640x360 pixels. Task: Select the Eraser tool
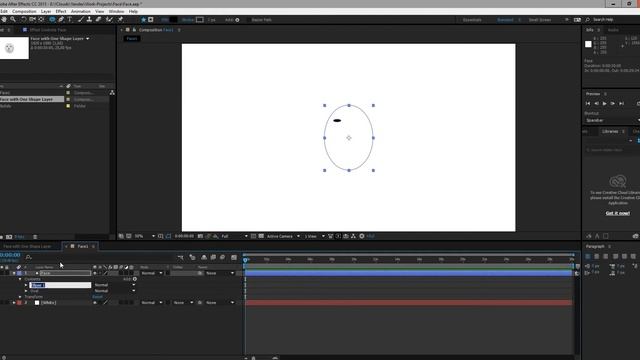pos(98,19)
